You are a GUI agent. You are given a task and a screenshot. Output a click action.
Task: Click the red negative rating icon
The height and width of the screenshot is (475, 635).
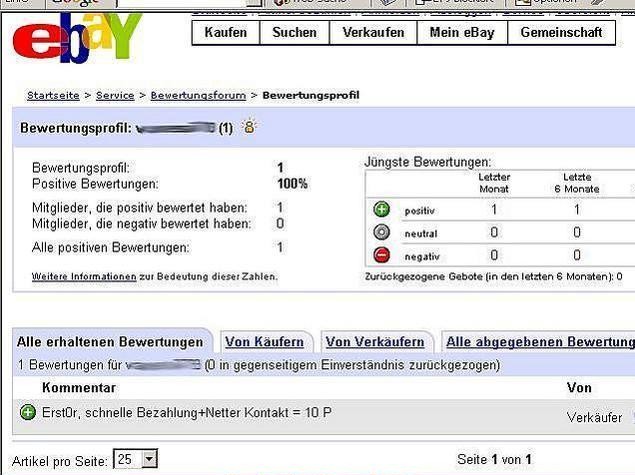[x=381, y=255]
